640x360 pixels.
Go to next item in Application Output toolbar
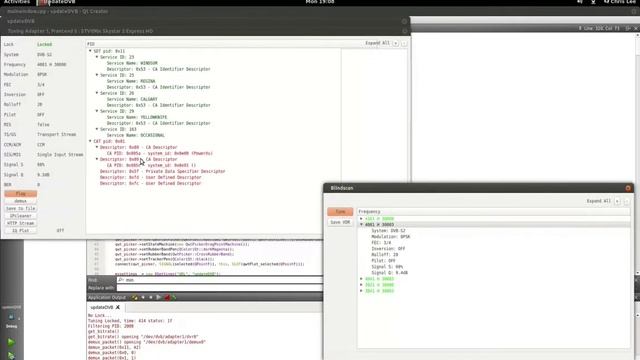click(151, 297)
